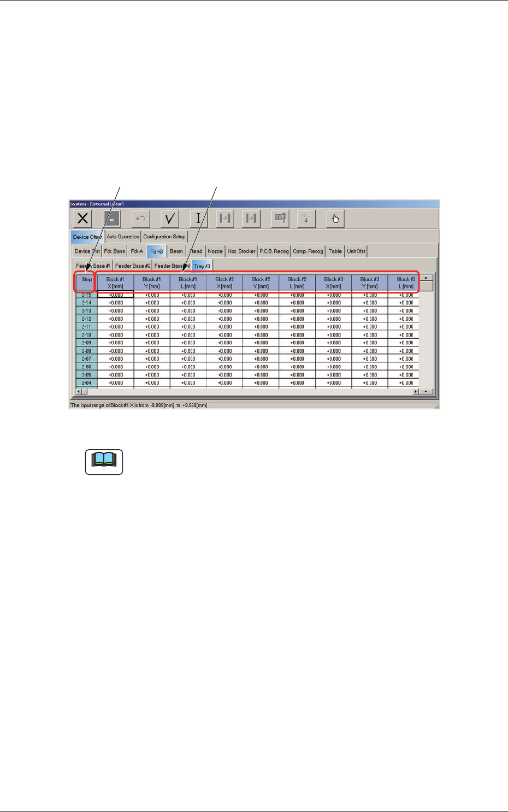This screenshot has width=508, height=812.
Task: Select row header 2-04
Action: coord(87,383)
